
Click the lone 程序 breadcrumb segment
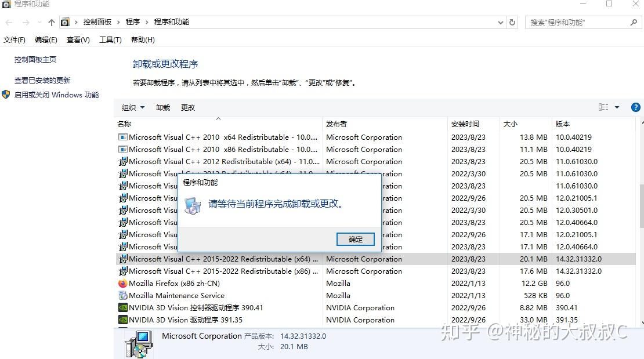tap(133, 22)
